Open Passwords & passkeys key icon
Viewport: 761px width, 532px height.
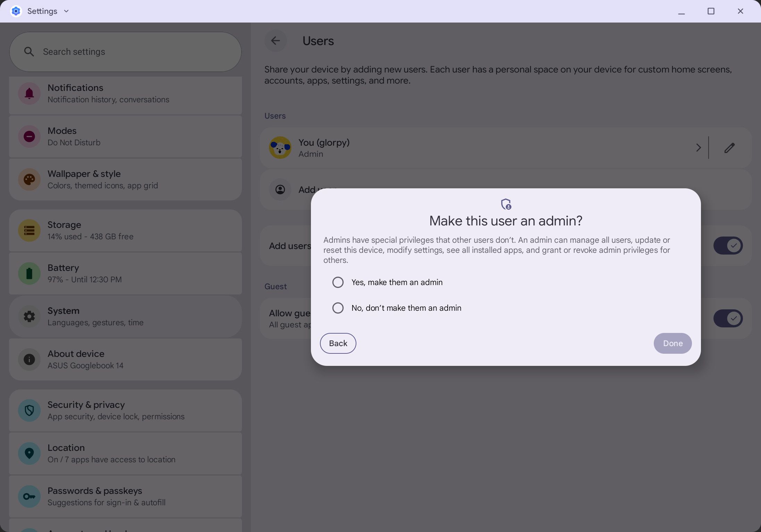point(29,496)
